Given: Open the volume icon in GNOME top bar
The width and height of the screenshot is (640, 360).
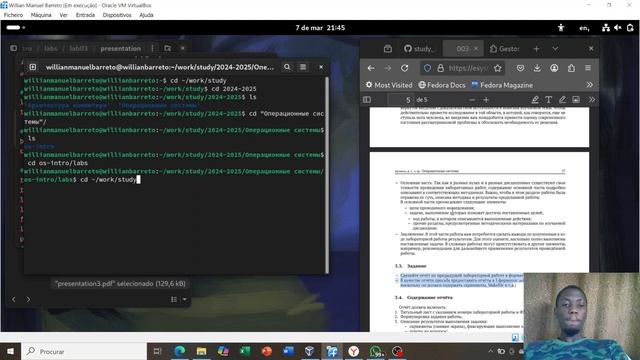Looking at the screenshot, I should [618, 28].
